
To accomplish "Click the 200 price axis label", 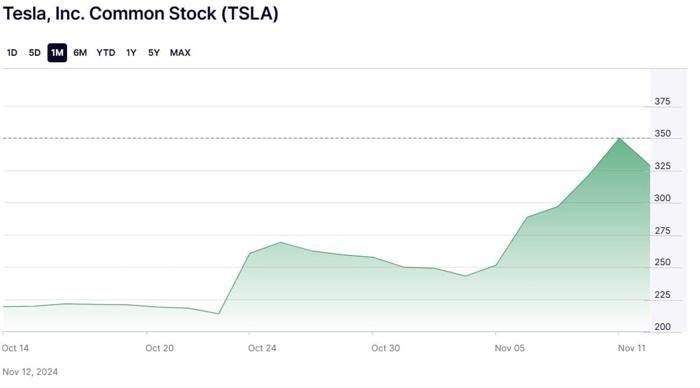I will click(662, 327).
